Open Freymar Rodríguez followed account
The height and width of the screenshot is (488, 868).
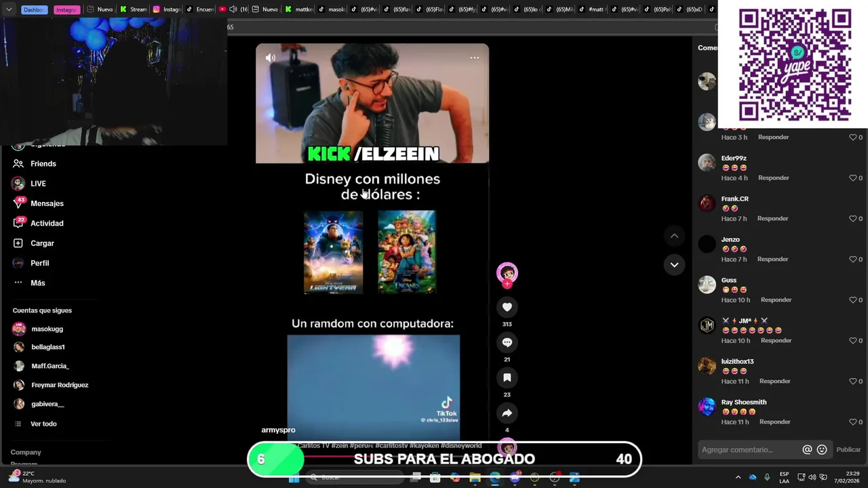point(51,385)
